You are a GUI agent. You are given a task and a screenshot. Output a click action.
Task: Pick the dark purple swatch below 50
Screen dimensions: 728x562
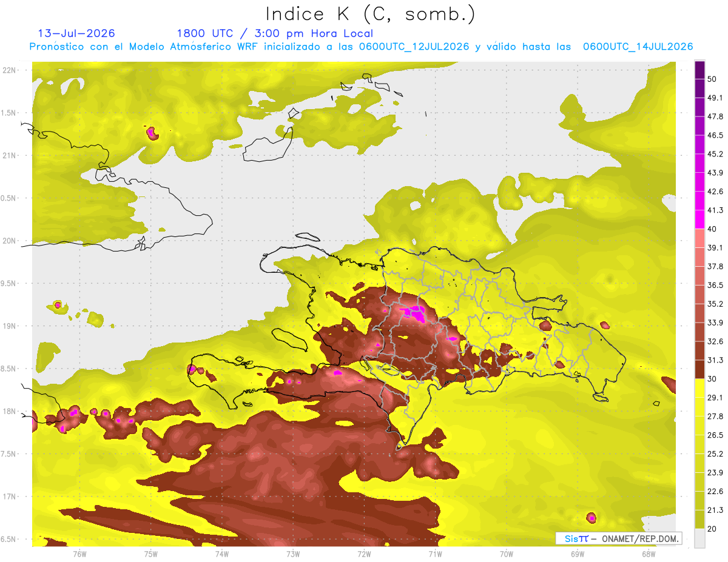[x=700, y=89]
